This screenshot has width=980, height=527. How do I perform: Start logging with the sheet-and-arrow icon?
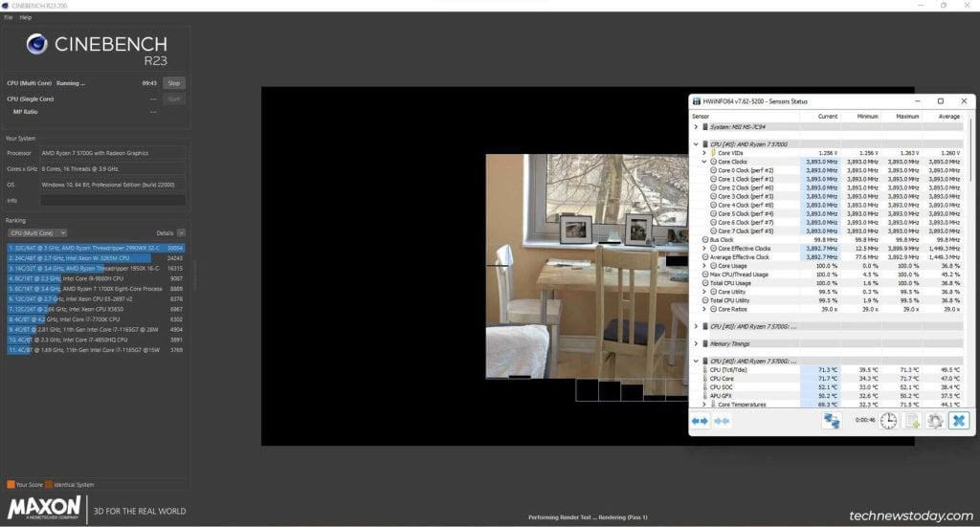click(912, 421)
